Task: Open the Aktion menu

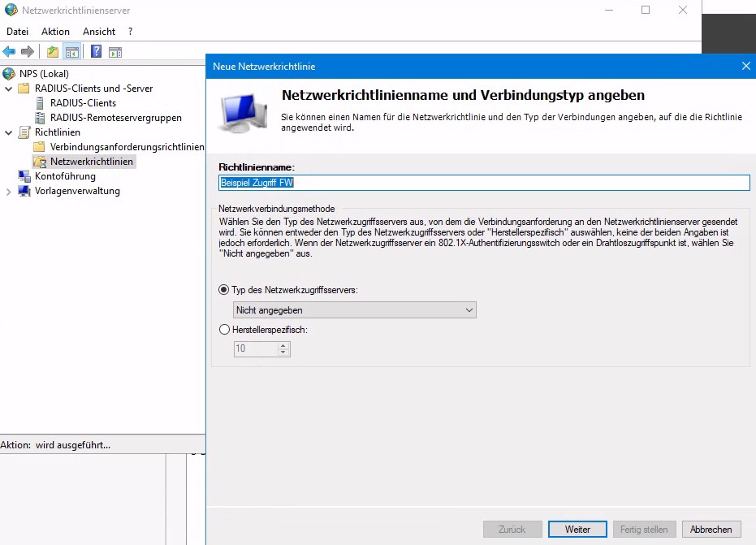Action: pos(55,32)
